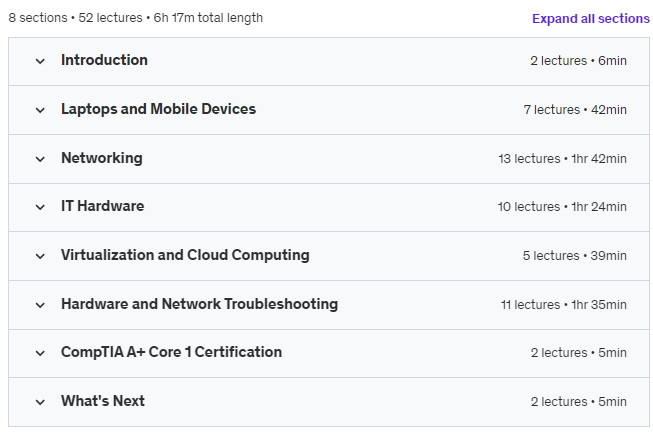This screenshot has height=434, width=653.
Task: Open the IT Hardware section title
Action: click(102, 206)
